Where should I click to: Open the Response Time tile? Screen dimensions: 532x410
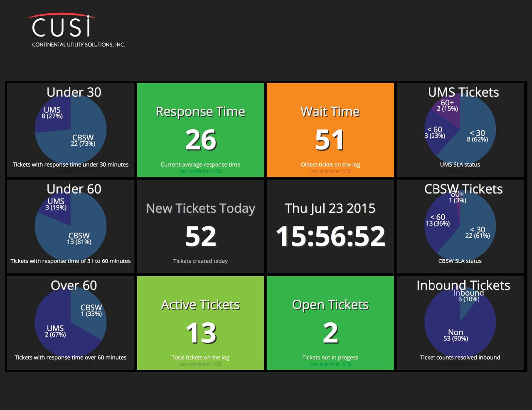click(200, 130)
